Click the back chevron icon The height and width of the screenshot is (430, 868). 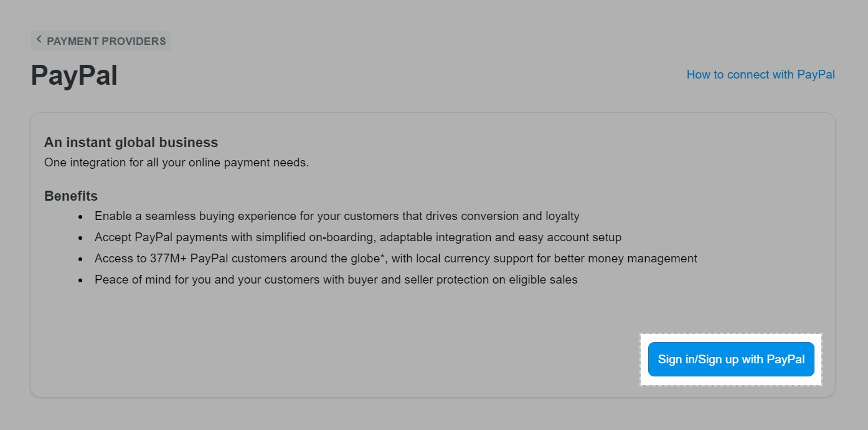coord(39,41)
